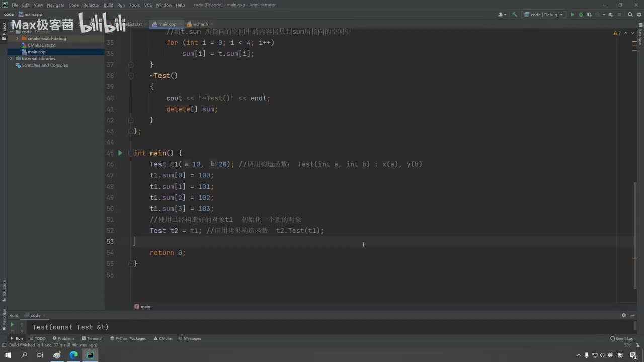Viewport: 644px width, 362px height.
Task: Expand the cmake-build-debug folder
Action: 18,38
